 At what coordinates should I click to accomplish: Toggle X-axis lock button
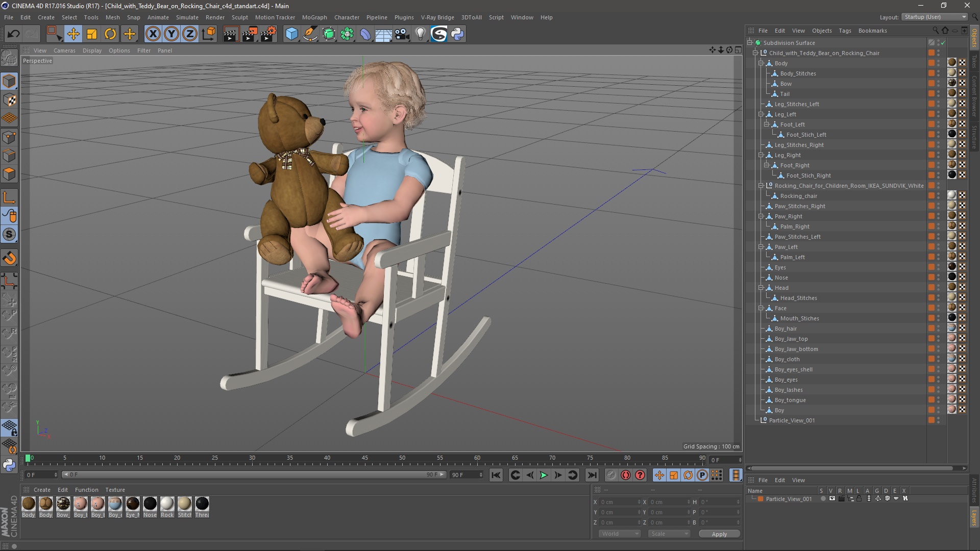[x=153, y=34]
